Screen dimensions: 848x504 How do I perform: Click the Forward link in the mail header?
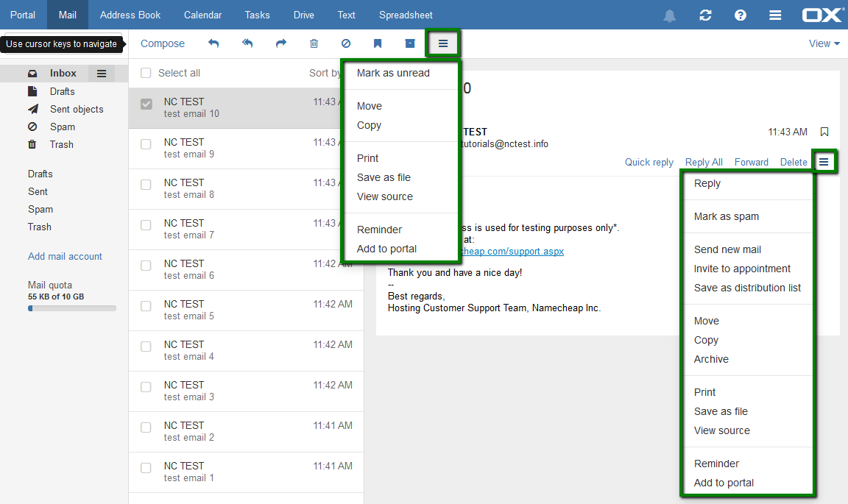coord(751,162)
